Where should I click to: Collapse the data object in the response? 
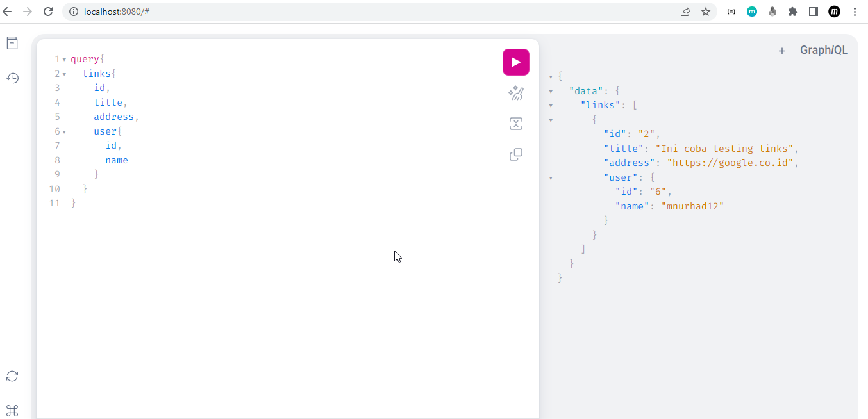pos(551,90)
